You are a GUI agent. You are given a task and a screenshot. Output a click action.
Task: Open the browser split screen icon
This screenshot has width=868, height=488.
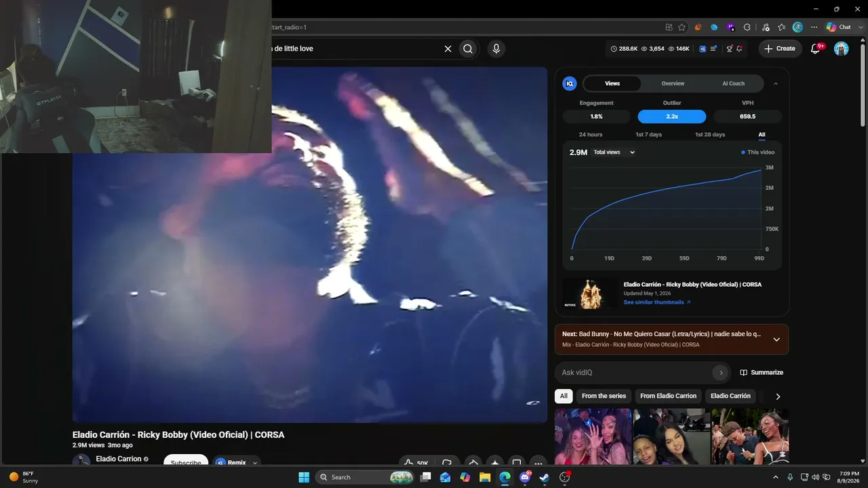pyautogui.click(x=669, y=27)
